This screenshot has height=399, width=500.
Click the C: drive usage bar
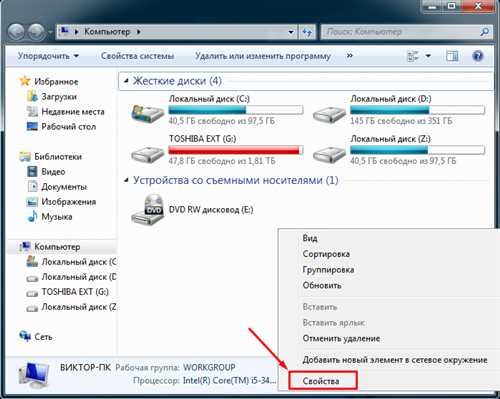pos(236,110)
